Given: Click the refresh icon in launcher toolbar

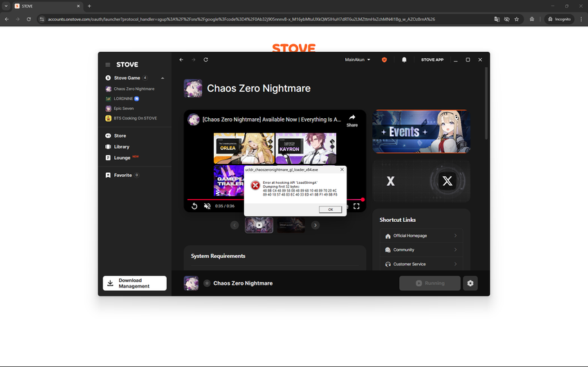Looking at the screenshot, I should (205, 60).
